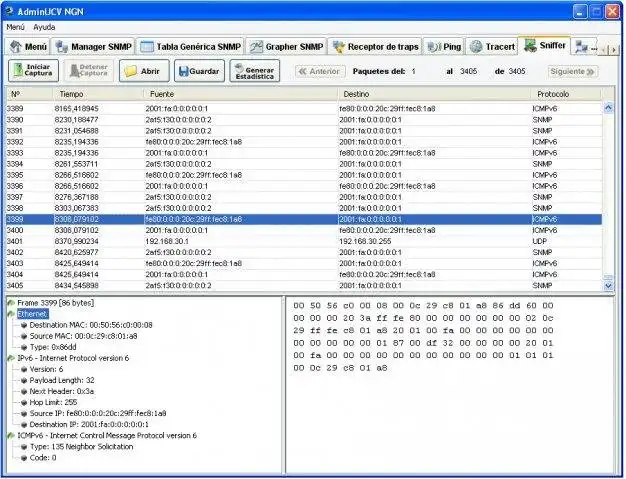Open the Receptor de traps tab
626x479 pixels.
tap(376, 47)
